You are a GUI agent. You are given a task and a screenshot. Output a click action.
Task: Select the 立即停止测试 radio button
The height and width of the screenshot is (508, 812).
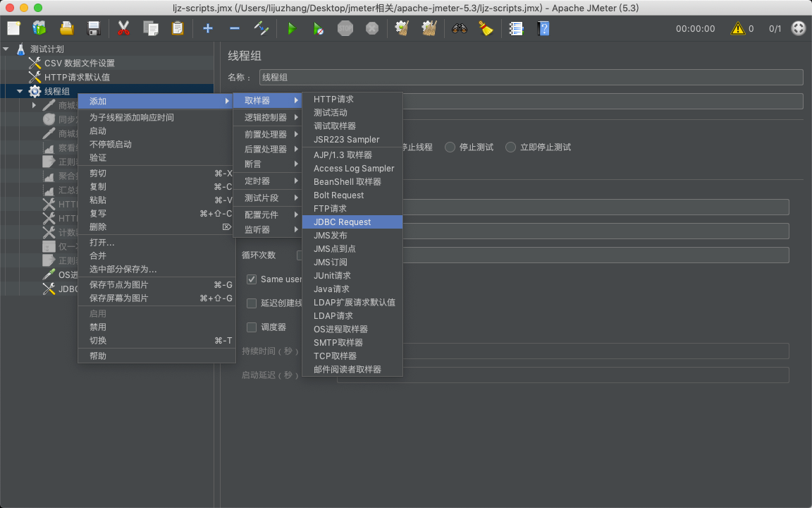click(510, 147)
